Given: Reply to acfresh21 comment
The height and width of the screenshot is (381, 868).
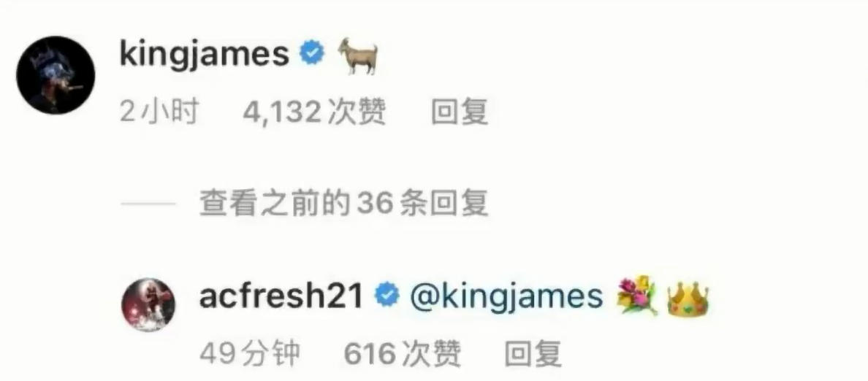Looking at the screenshot, I should pos(533,354).
